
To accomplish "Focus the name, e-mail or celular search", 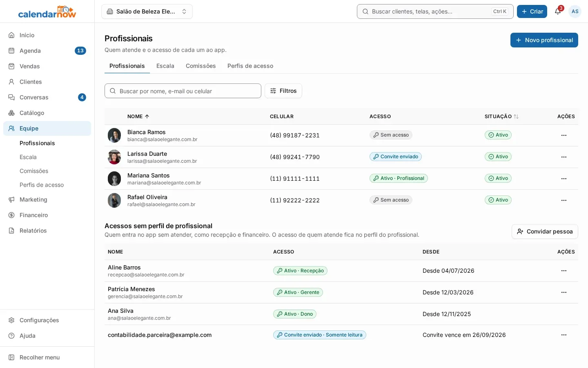I will [x=183, y=91].
